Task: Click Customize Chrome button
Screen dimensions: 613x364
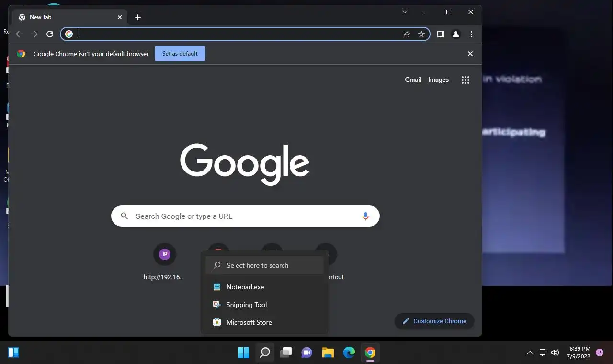Action: 434,321
